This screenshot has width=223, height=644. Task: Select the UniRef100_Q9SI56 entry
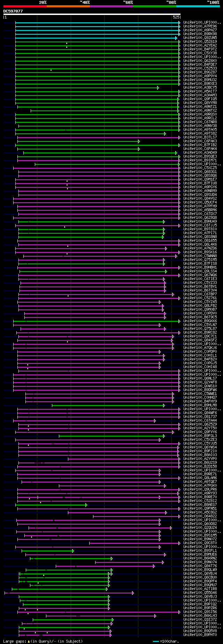click(200, 612)
